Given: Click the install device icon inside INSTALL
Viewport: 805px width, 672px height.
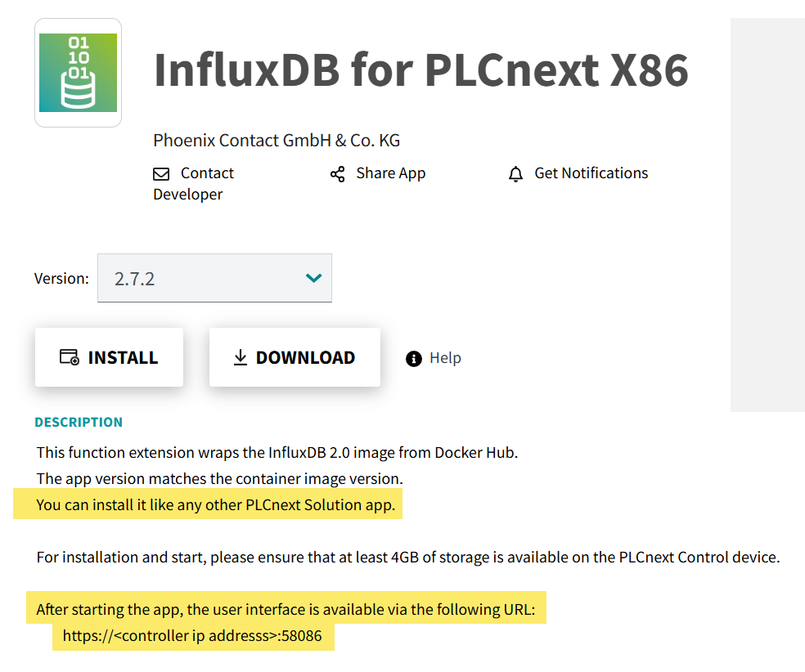Looking at the screenshot, I should (x=70, y=357).
